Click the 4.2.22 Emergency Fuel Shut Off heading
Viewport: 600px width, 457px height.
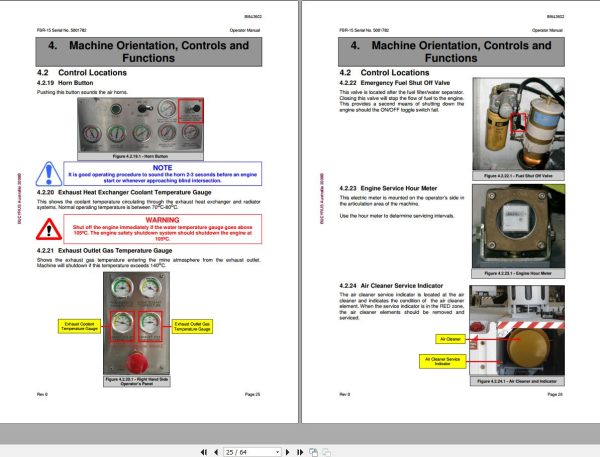pos(395,83)
